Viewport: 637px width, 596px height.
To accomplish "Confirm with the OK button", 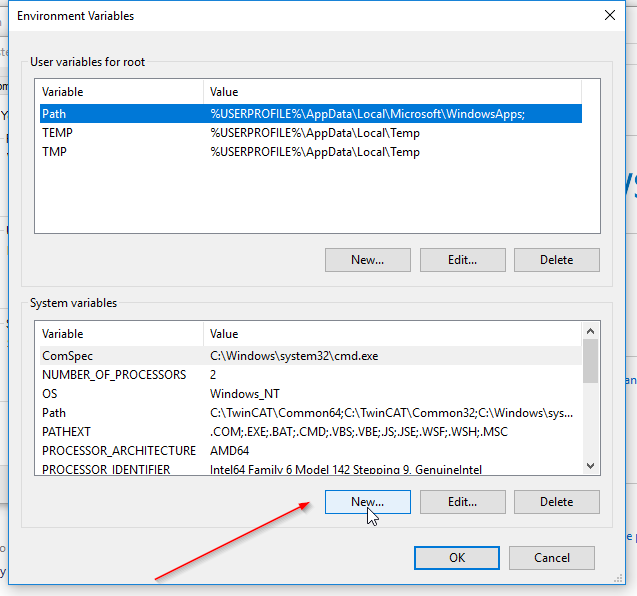I will point(457,558).
